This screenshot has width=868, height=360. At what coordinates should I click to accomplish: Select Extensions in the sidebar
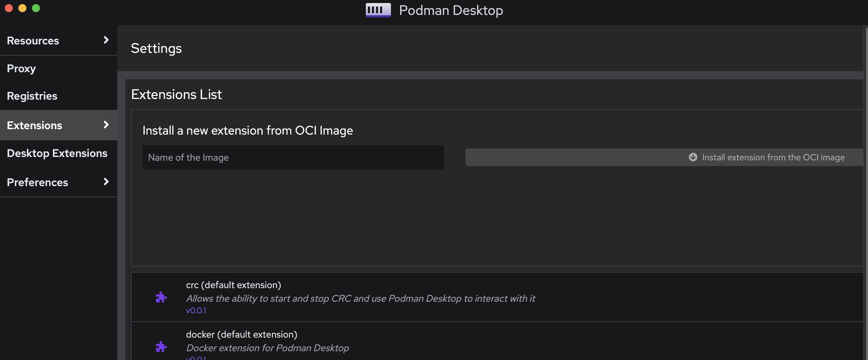pyautogui.click(x=34, y=125)
